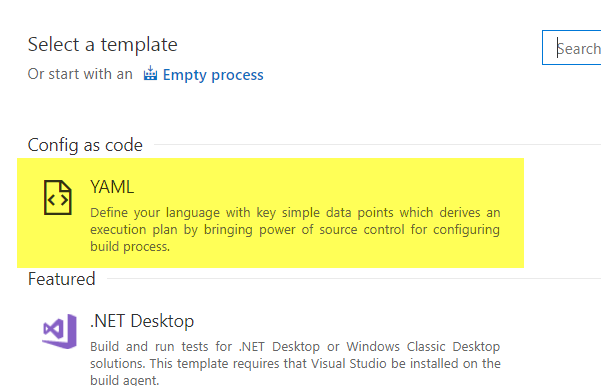Choose the .NET Desktop template title
This screenshot has width=601, height=386.
[x=142, y=321]
